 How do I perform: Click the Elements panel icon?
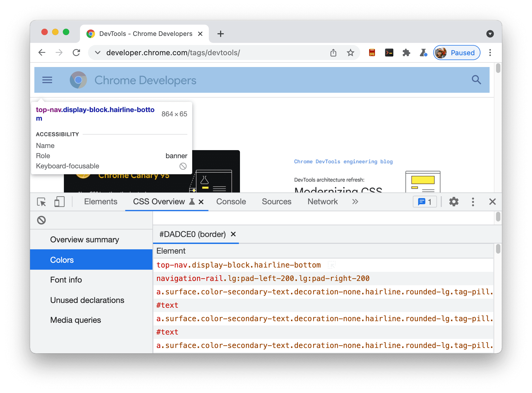point(100,202)
